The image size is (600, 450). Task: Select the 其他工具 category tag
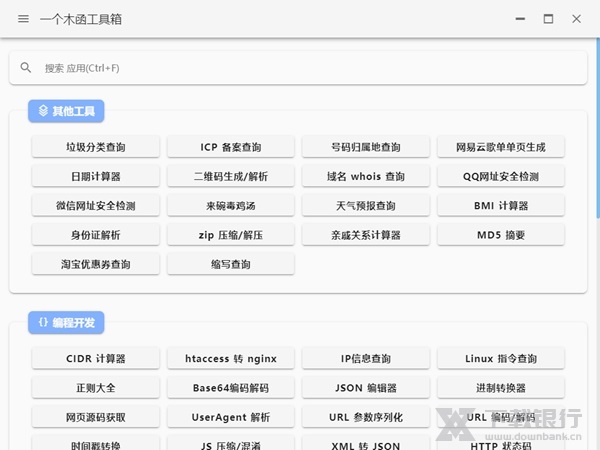tap(66, 111)
